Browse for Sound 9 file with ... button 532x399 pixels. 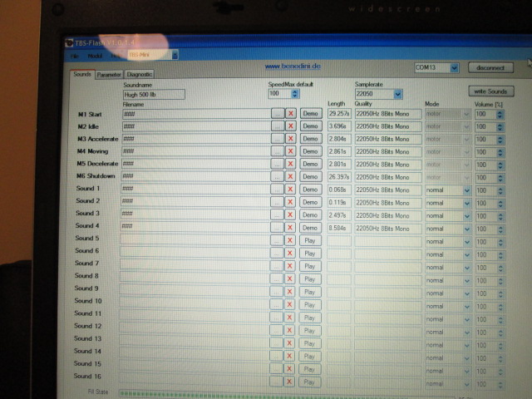pyautogui.click(x=277, y=292)
